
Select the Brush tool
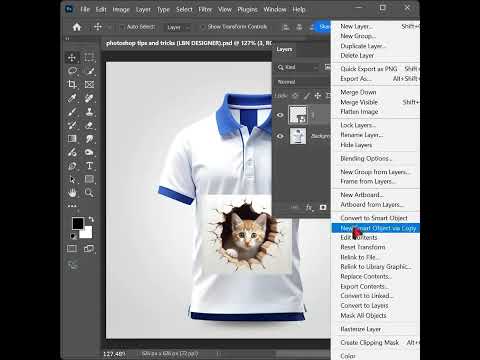pyautogui.click(x=72, y=112)
